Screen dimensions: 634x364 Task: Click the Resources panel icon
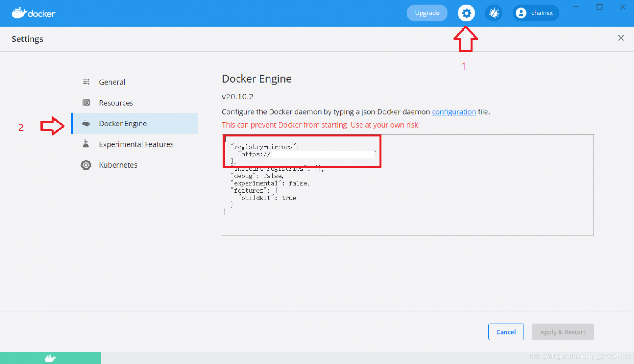[x=86, y=102]
